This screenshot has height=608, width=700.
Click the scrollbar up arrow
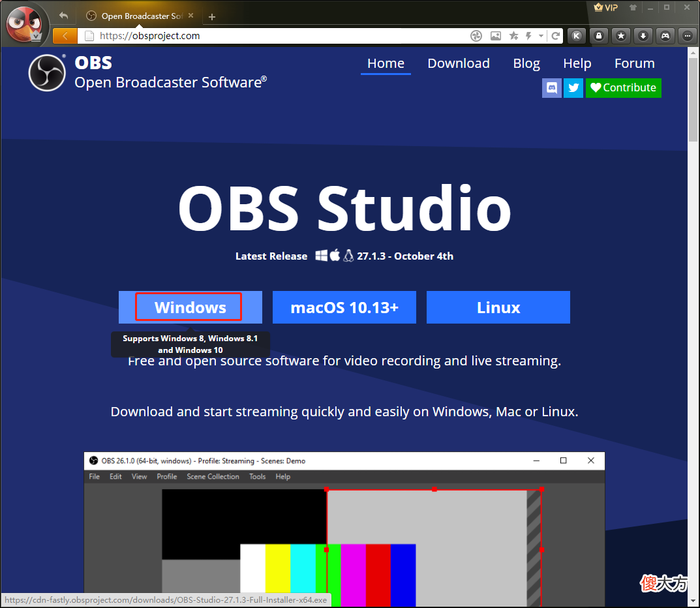tap(692, 52)
